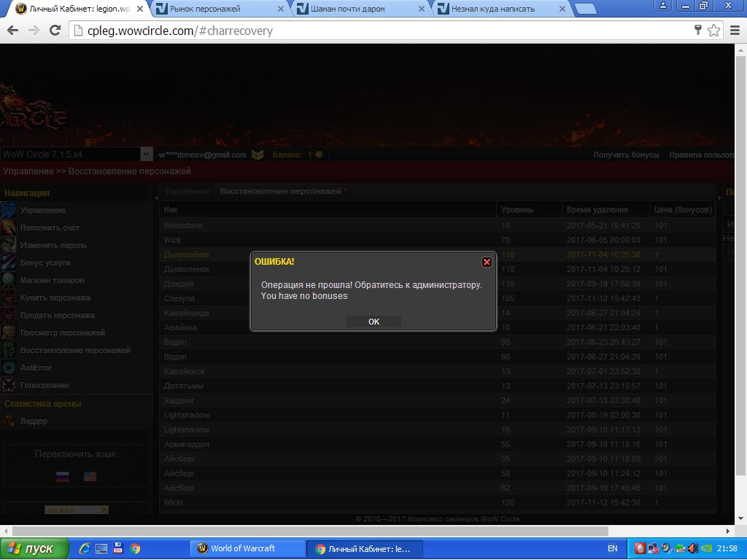
Task: Bookmark this page with the star icon
Action: click(x=713, y=31)
